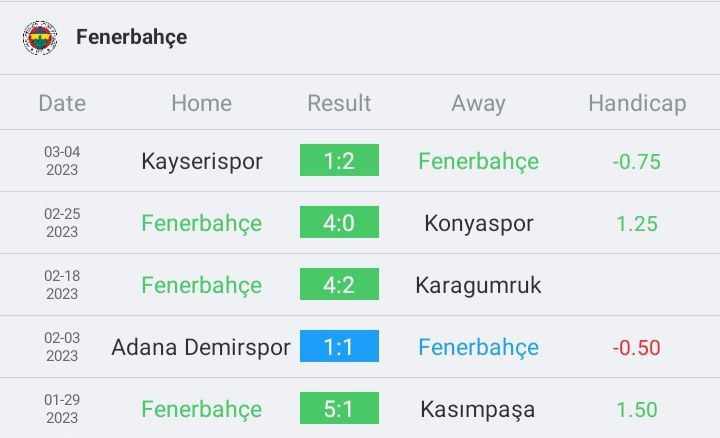Select the Home column header
Image resolution: width=720 pixels, height=438 pixels.
[202, 103]
